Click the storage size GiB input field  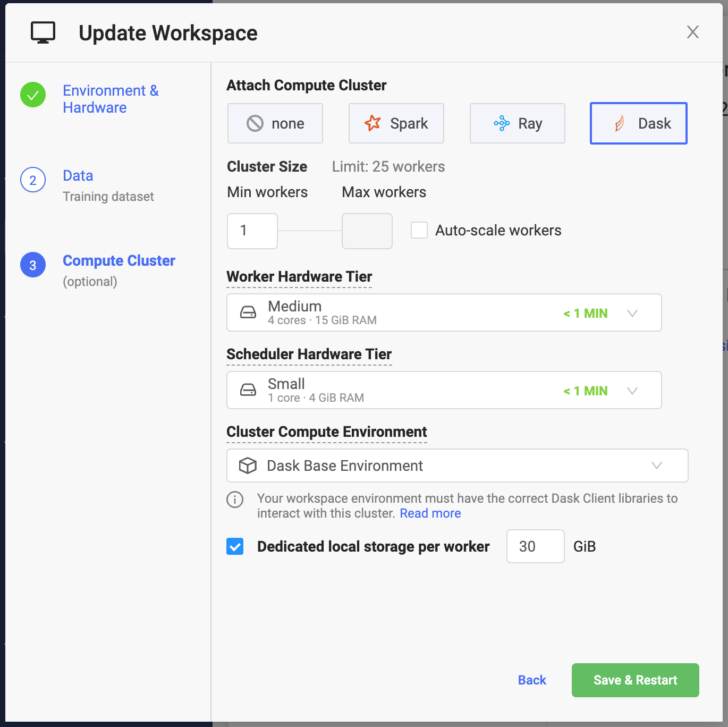pyautogui.click(x=536, y=546)
